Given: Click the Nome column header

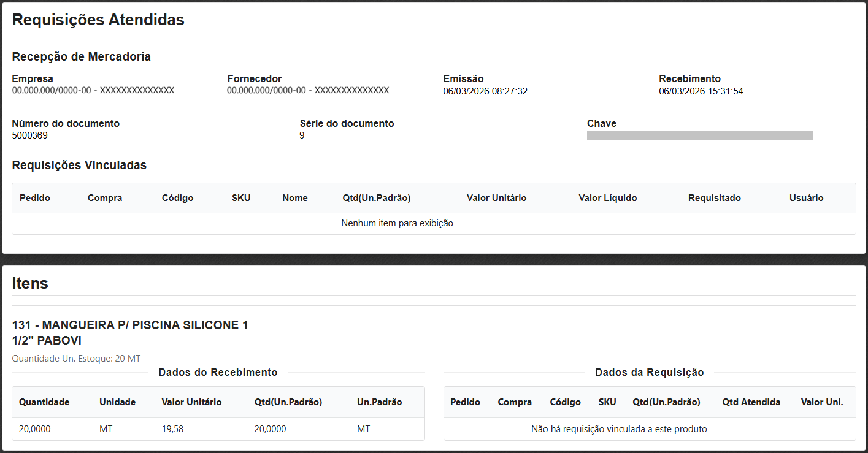Looking at the screenshot, I should pyautogui.click(x=295, y=198).
